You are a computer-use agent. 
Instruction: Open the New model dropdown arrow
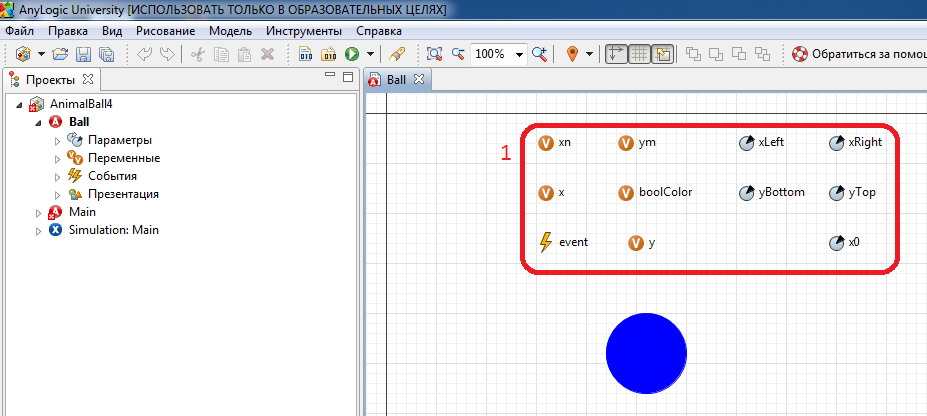pyautogui.click(x=41, y=54)
